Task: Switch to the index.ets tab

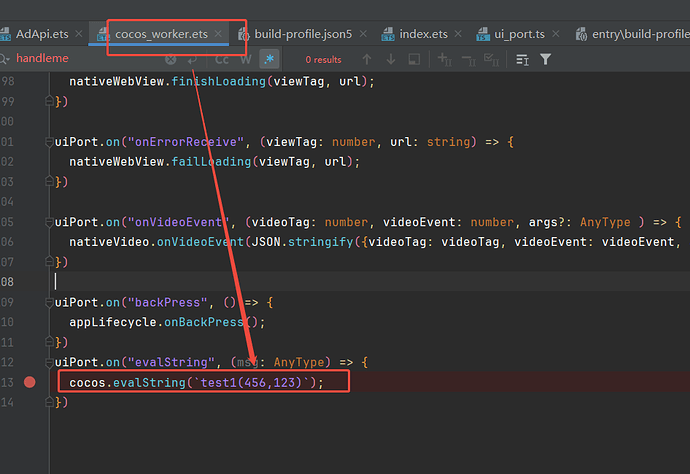Action: (423, 34)
